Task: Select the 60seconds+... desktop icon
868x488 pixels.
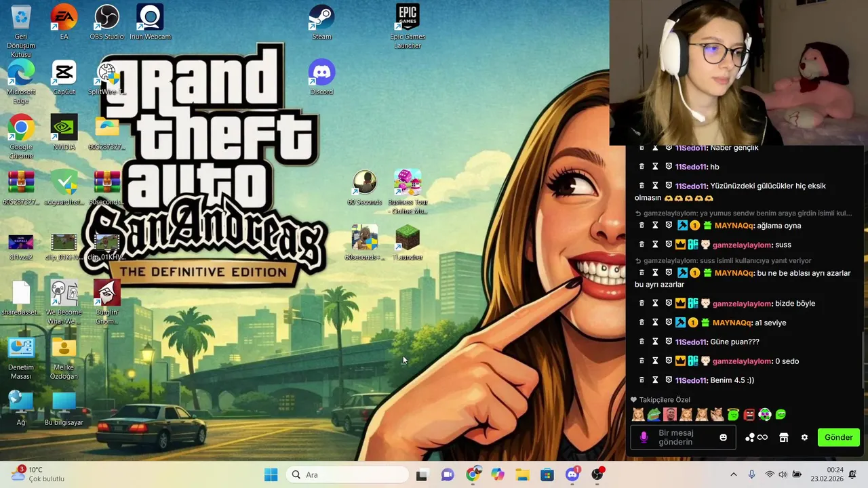Action: (x=365, y=243)
